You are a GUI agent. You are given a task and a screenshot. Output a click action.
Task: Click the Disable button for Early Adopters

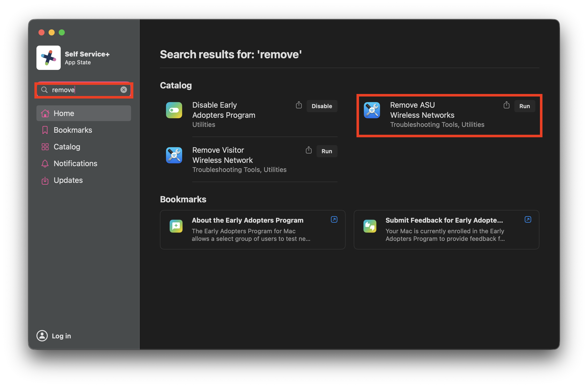tap(322, 106)
